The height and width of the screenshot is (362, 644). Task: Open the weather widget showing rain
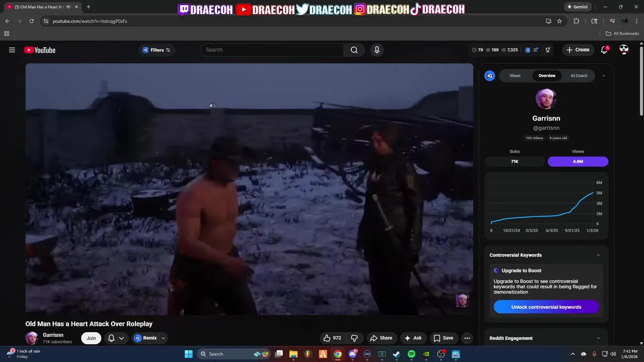click(24, 354)
